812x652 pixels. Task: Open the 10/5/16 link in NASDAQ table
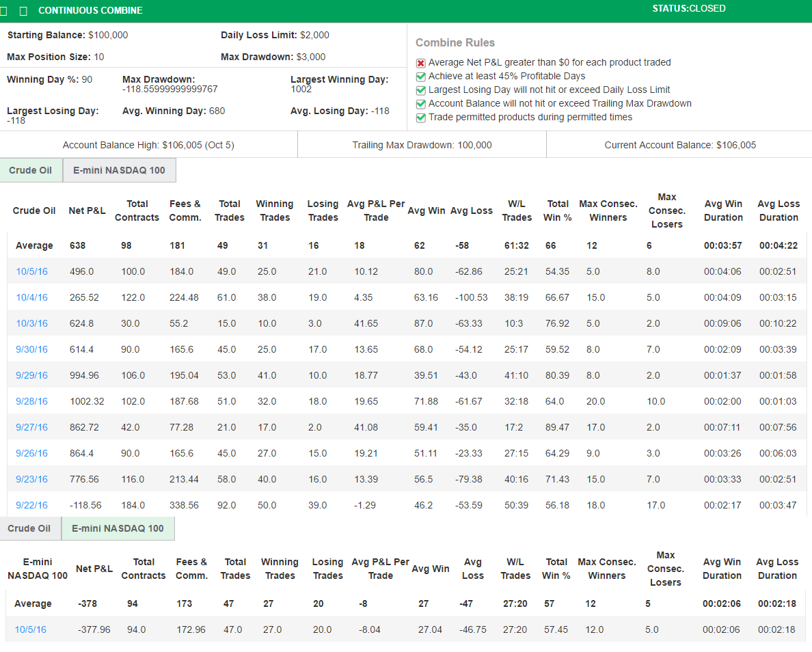pos(30,629)
